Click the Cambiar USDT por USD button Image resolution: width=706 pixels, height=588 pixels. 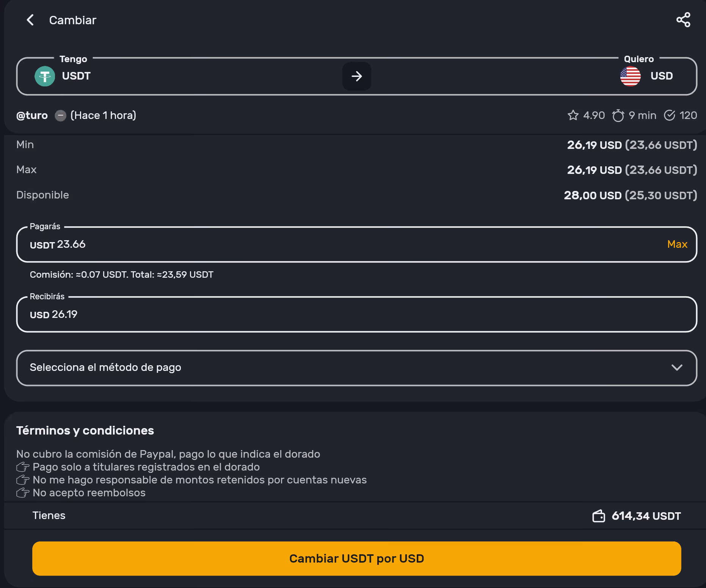[356, 558]
